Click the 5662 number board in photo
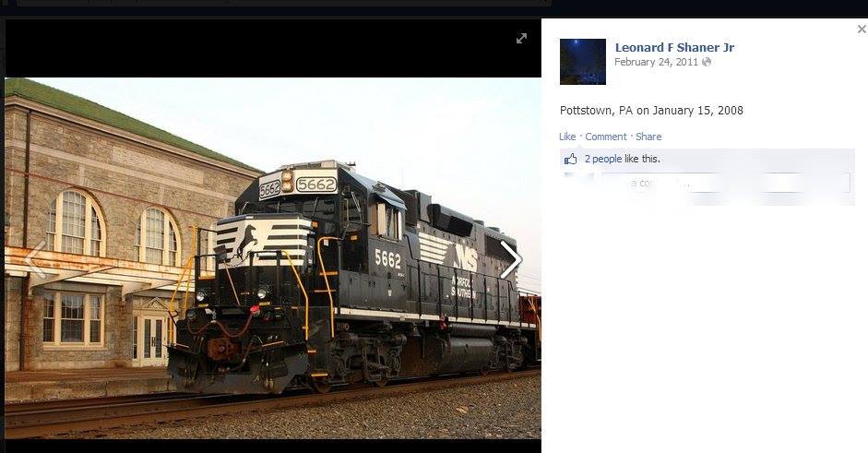The height and width of the screenshot is (453, 868). (316, 185)
